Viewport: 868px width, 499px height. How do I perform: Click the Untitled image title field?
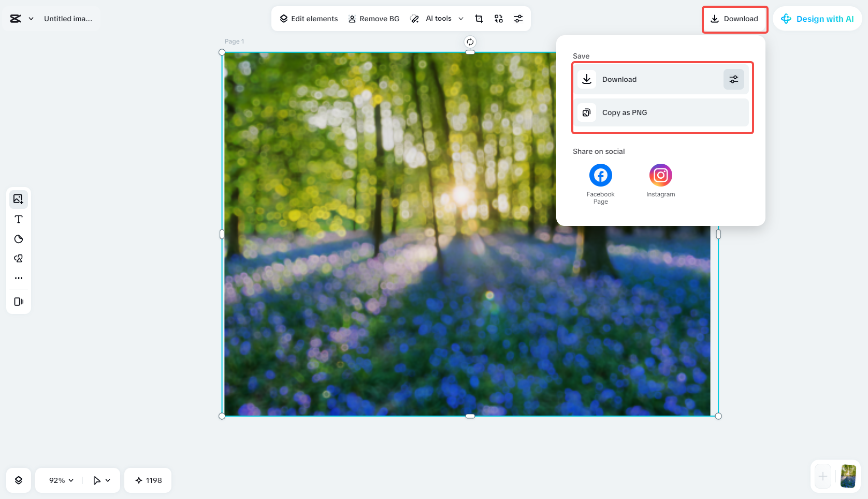[68, 19]
